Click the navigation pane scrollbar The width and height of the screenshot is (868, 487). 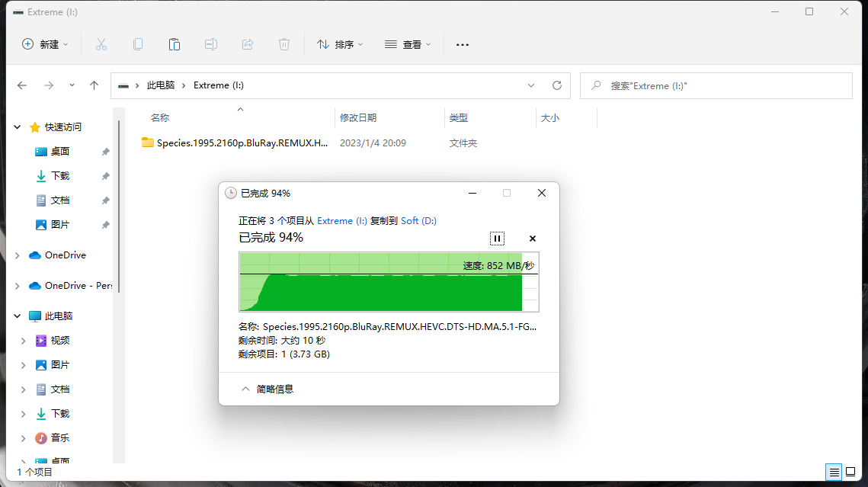tap(119, 205)
